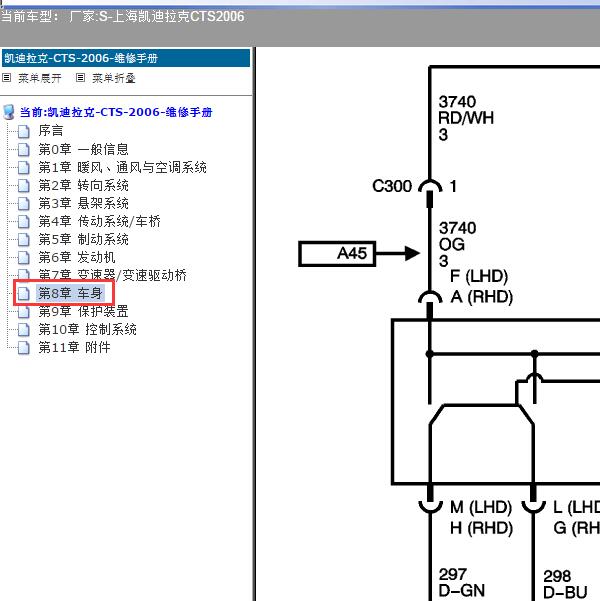
Task: Click the page icon beside 第0章 一般信息
Action: 24,149
